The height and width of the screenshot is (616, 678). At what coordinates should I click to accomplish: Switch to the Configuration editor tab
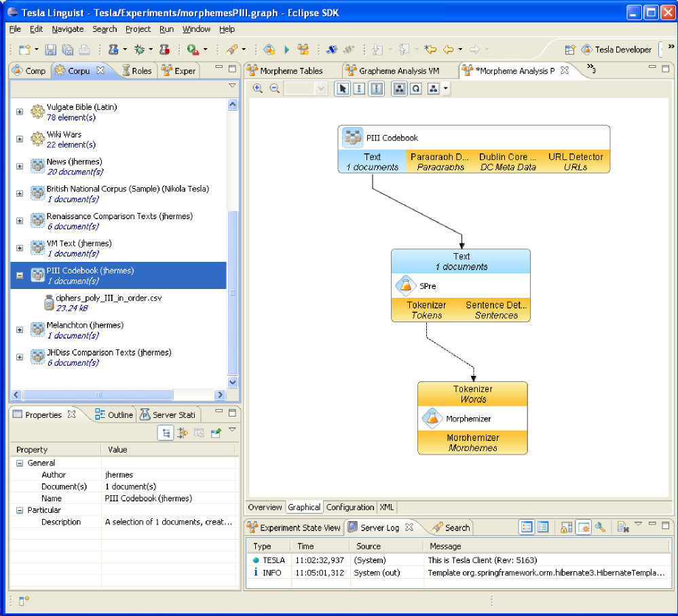click(350, 507)
